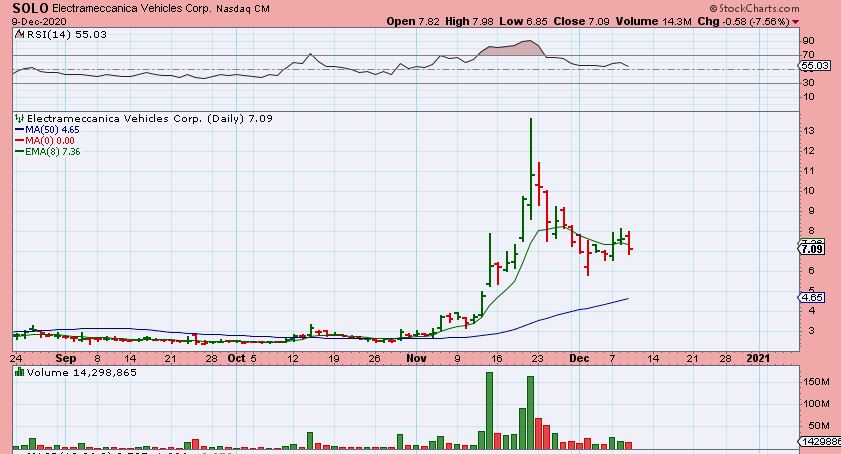This screenshot has height=454, width=841.
Task: Click the tallest green volume bar in mid-November
Action: (489, 411)
